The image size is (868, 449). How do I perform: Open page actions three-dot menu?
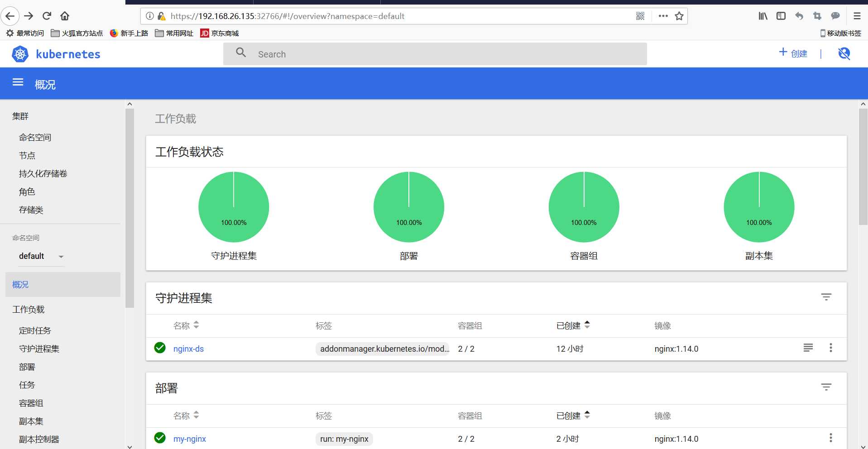tap(663, 16)
